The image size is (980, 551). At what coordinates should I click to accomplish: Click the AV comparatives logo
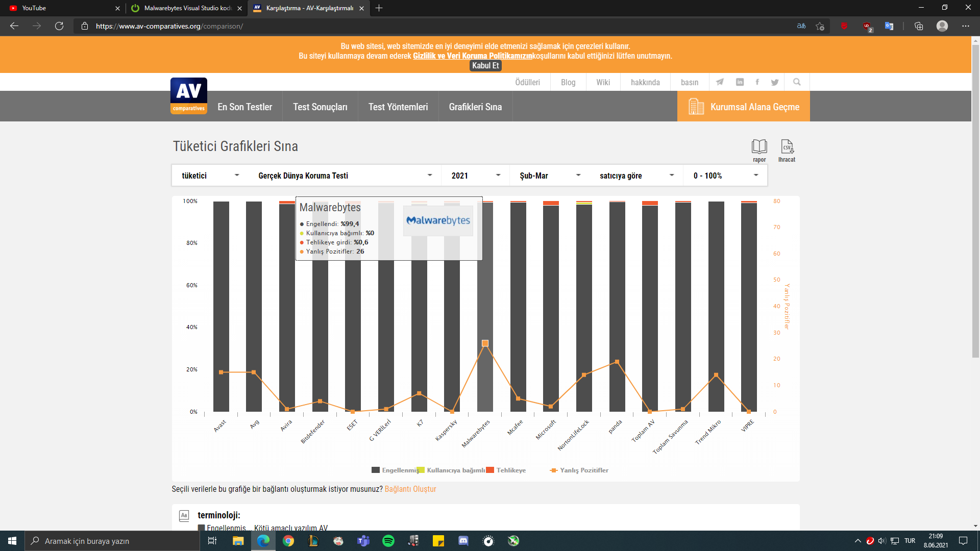click(x=189, y=95)
